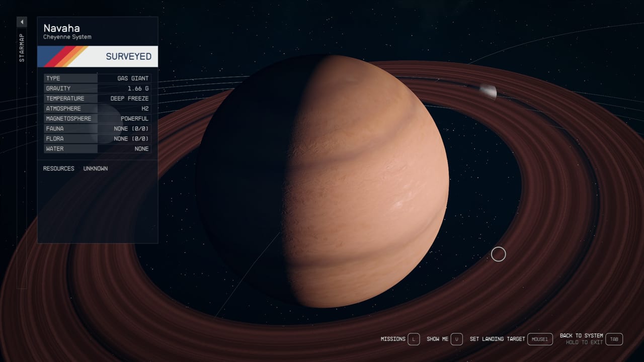Image resolution: width=644 pixels, height=362 pixels.
Task: Click the Navaha planet name title
Action: click(x=61, y=28)
